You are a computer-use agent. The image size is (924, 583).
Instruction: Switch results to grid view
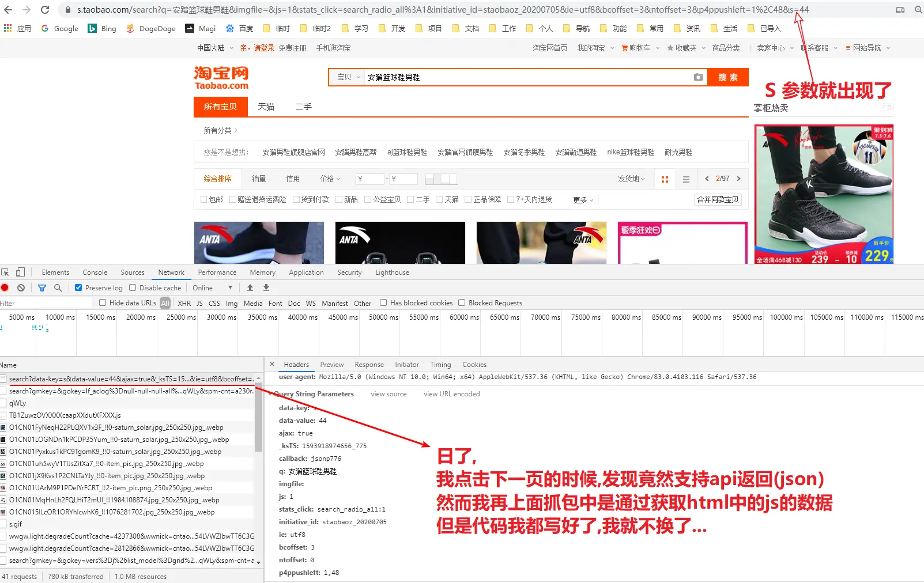[665, 179]
